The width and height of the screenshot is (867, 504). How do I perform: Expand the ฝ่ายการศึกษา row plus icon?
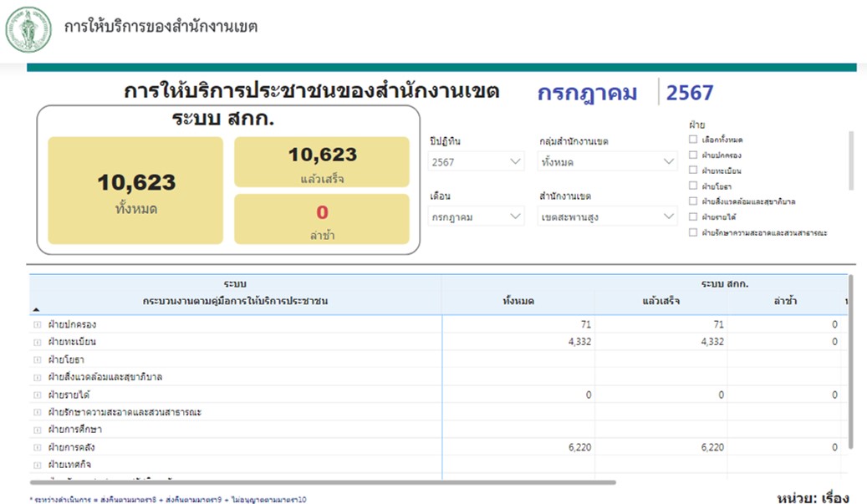point(37,430)
